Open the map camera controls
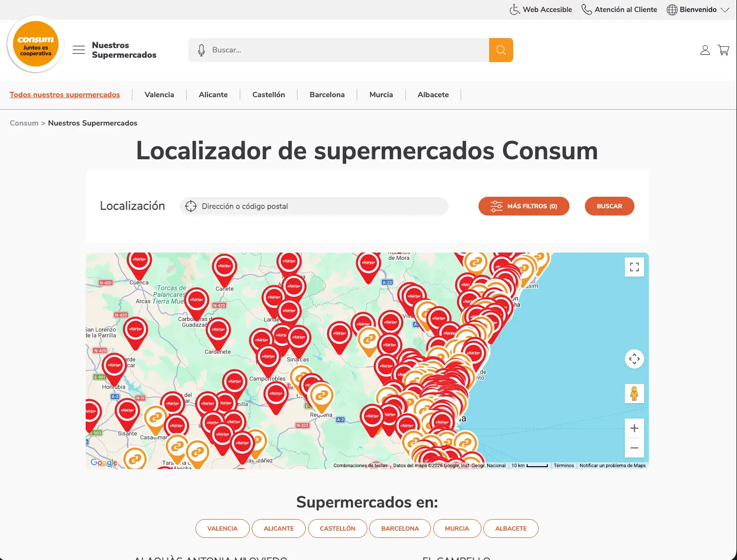The image size is (737, 560). pyautogui.click(x=634, y=359)
